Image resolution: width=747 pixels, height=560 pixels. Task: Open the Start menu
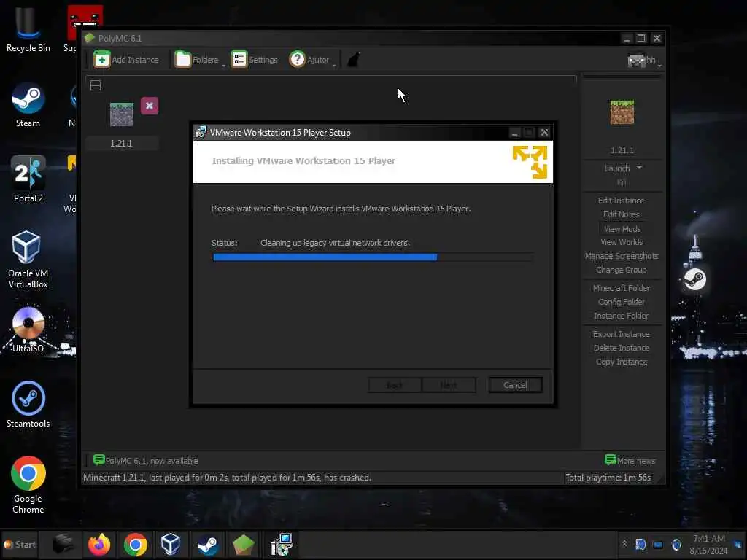click(x=20, y=544)
